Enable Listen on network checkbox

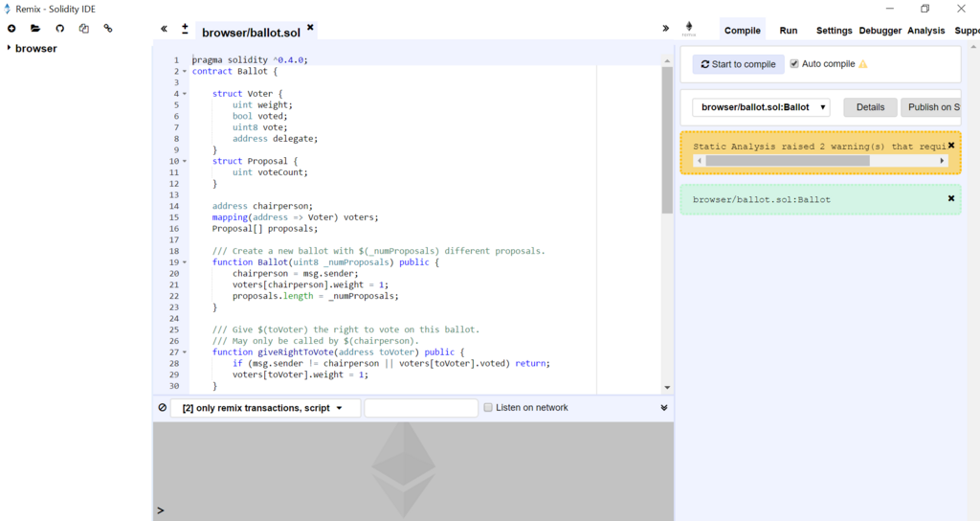pos(488,407)
